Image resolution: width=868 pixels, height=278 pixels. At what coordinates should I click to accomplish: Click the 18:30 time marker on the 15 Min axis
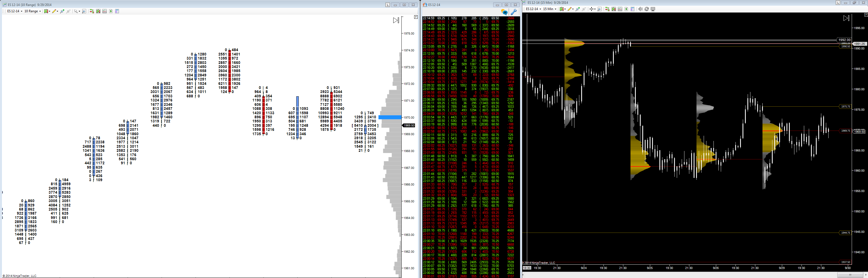point(527,268)
